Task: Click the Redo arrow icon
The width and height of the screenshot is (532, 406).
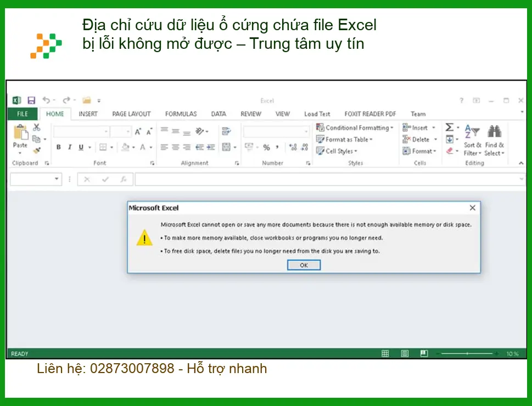Action: 66,100
